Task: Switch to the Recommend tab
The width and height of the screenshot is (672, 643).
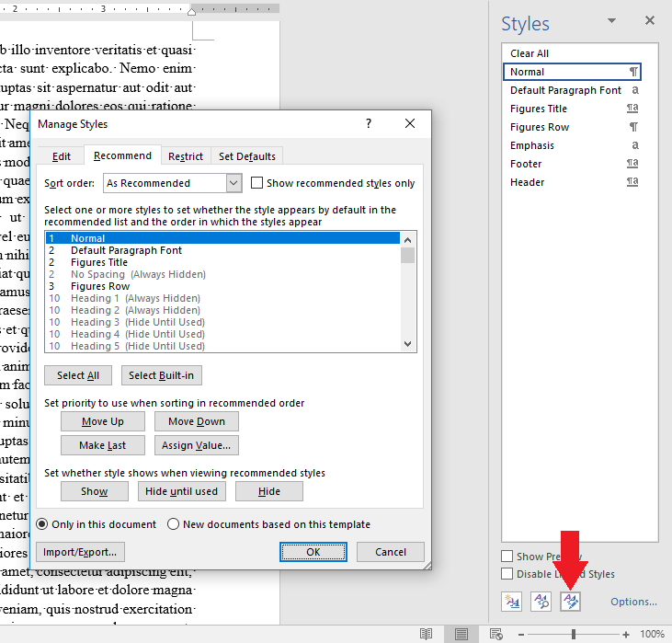Action: tap(122, 155)
